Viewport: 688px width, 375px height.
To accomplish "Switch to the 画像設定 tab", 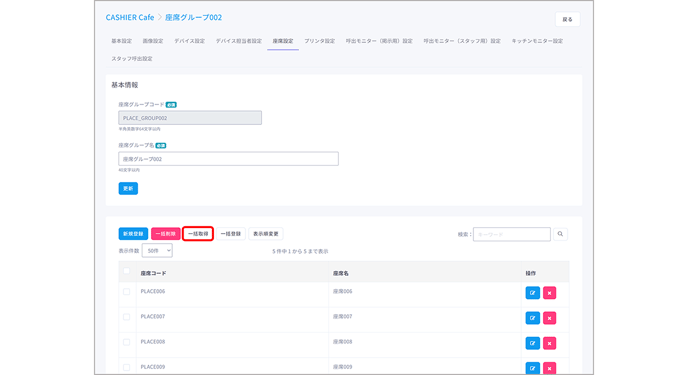I will 153,41.
